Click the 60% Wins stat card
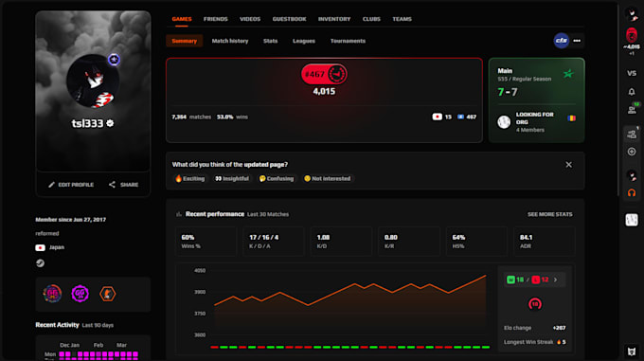The image size is (644, 361). [x=206, y=242]
